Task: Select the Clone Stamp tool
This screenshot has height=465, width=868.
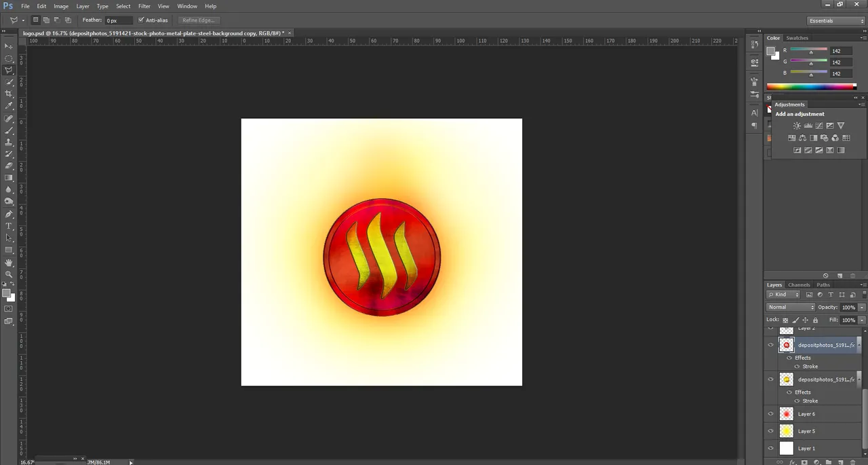Action: click(x=9, y=142)
